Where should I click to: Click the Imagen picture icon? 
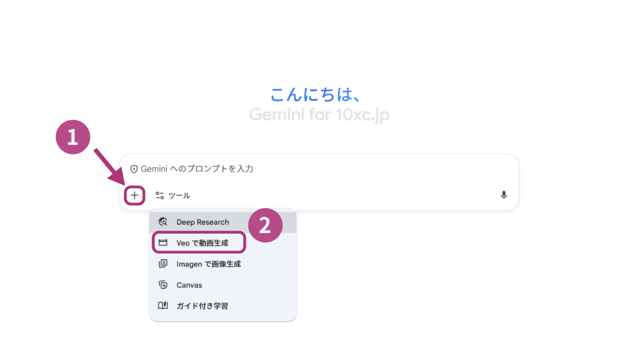[163, 264]
